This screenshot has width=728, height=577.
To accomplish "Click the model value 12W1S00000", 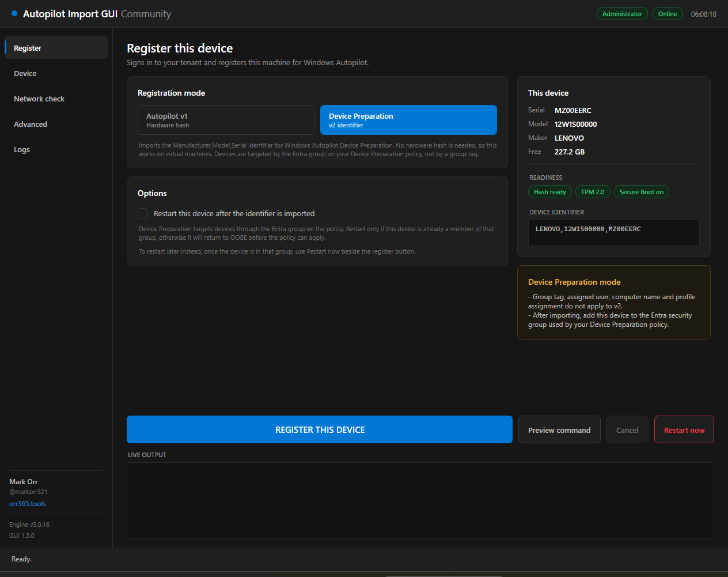I will 576,124.
